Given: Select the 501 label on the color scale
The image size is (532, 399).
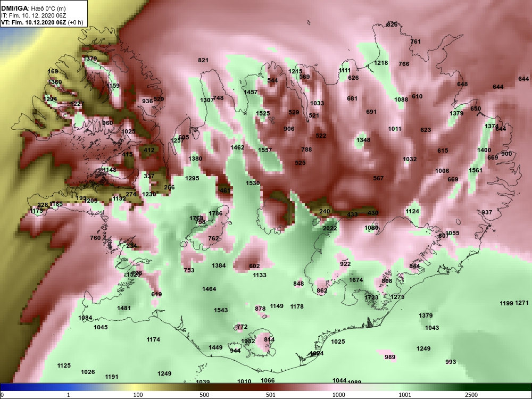Looking at the screenshot, I should point(270,395).
